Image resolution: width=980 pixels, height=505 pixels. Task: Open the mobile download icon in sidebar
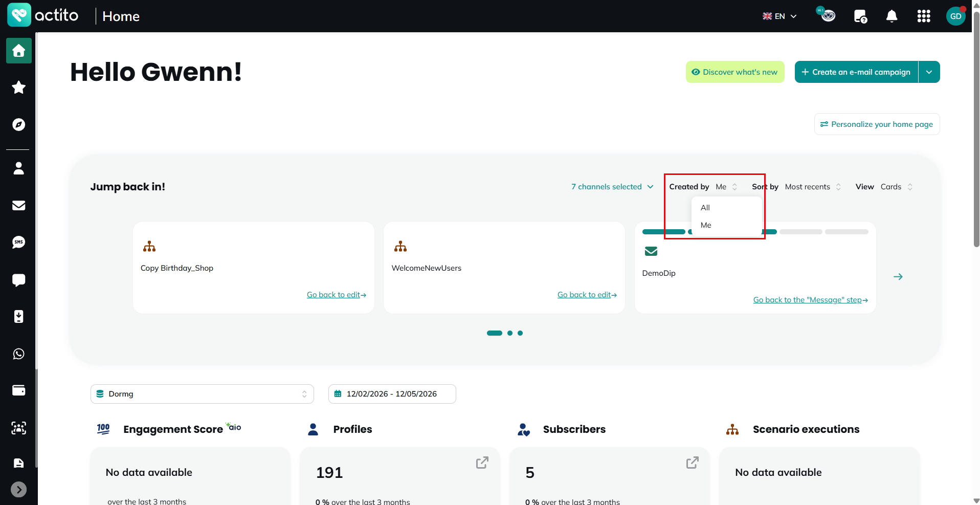[x=19, y=317]
